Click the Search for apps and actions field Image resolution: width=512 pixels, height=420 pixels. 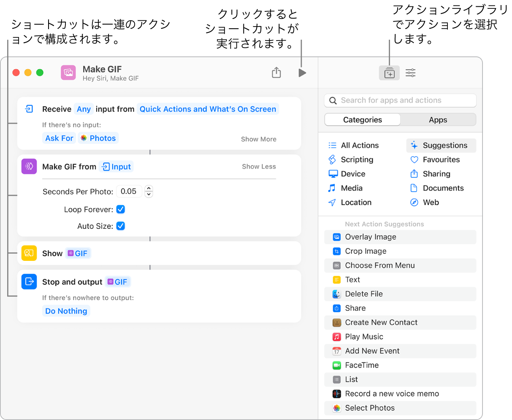pos(400,100)
